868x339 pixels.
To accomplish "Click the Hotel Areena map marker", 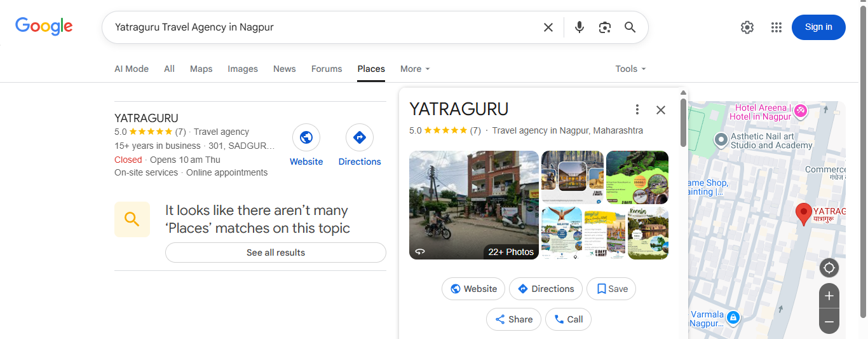I will click(x=800, y=111).
